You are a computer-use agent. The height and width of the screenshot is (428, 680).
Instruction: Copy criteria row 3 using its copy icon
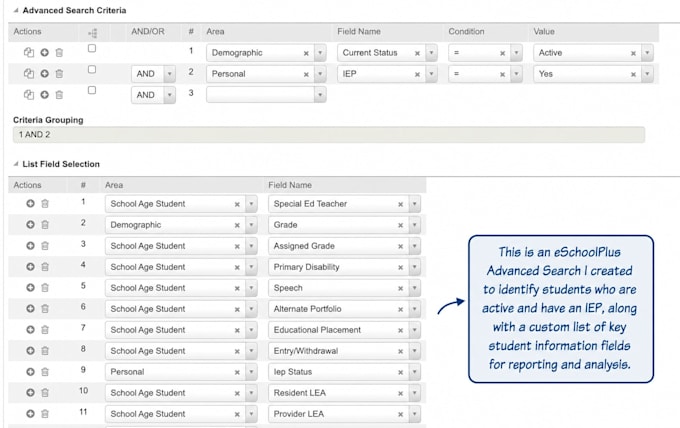(29, 94)
